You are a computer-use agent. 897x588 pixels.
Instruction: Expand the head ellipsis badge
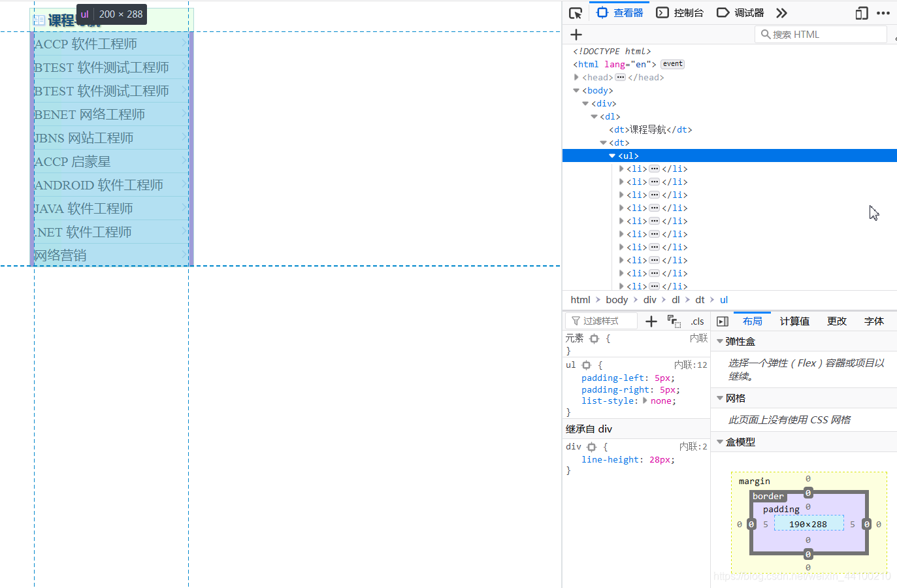[620, 77]
